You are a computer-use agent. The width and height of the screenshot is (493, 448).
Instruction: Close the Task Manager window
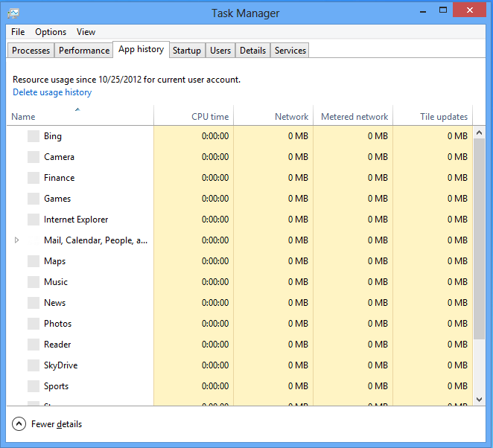click(x=469, y=10)
